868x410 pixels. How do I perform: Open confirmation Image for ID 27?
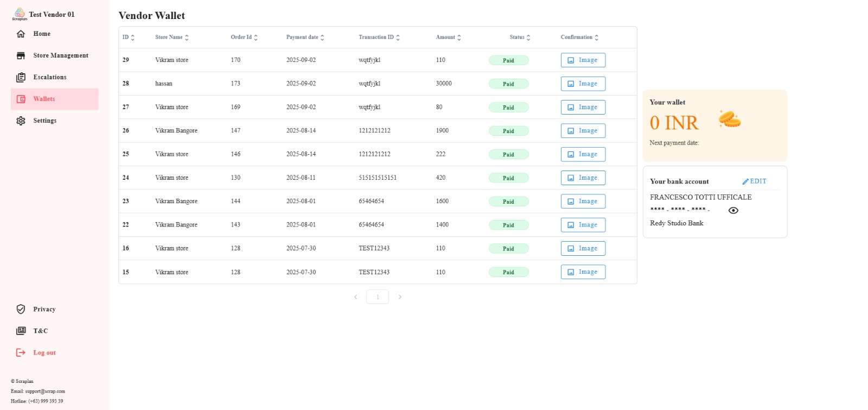(583, 107)
